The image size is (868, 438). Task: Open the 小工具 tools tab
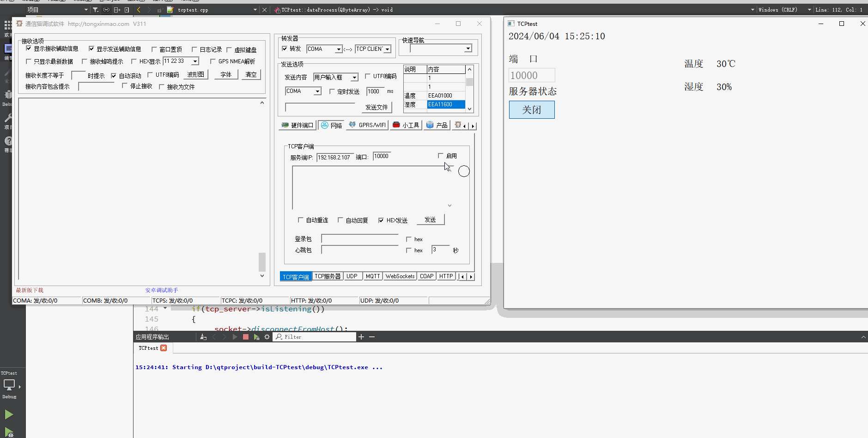[x=406, y=125]
